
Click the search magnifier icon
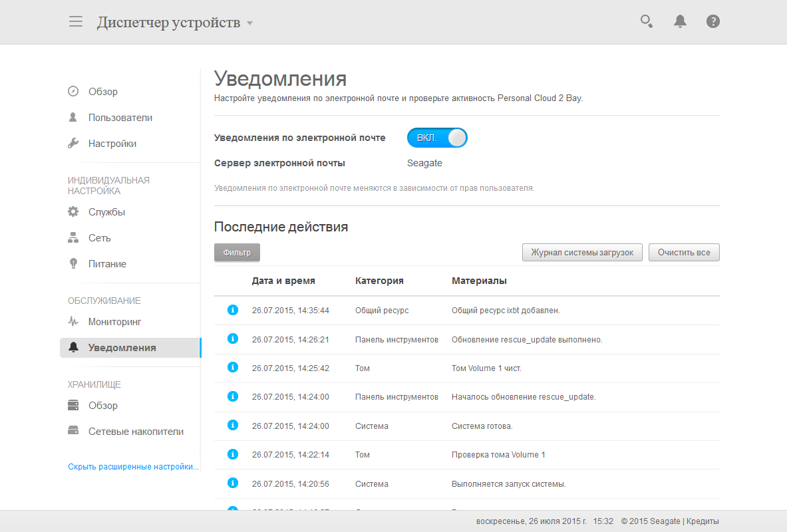tap(647, 21)
